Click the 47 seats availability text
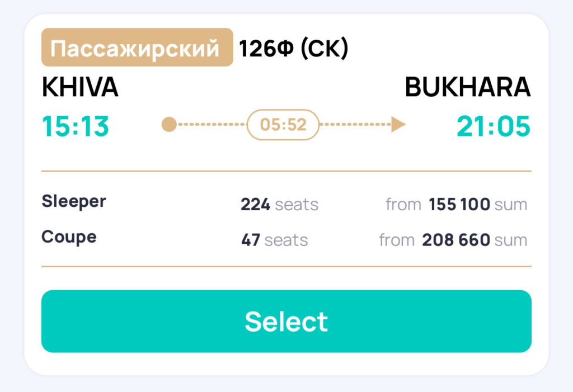This screenshot has height=392, width=573. point(274,240)
